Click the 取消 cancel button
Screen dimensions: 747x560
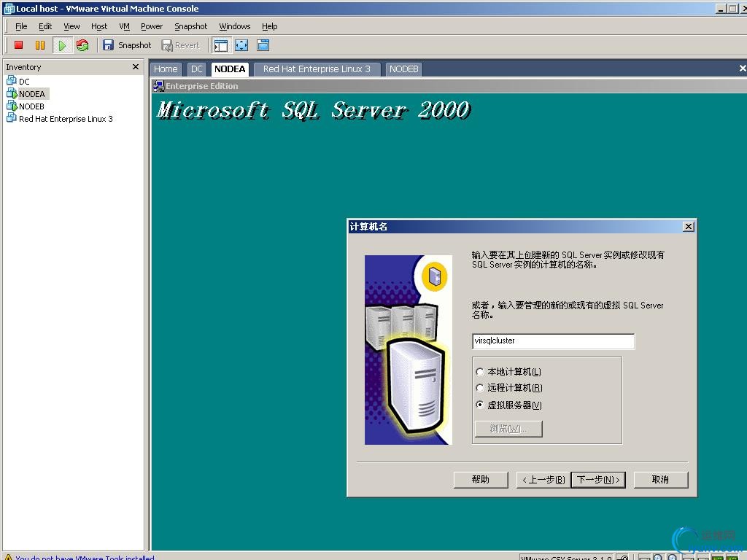pyautogui.click(x=661, y=480)
